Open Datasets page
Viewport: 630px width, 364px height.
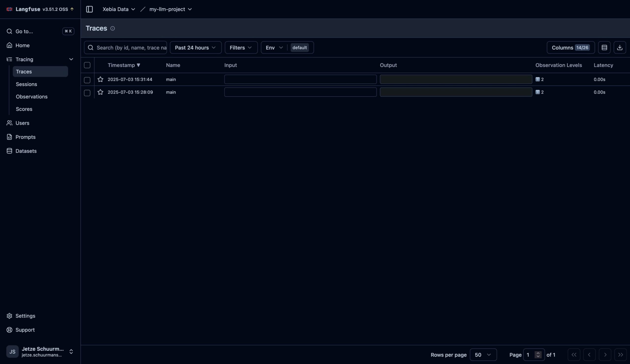pos(40,151)
